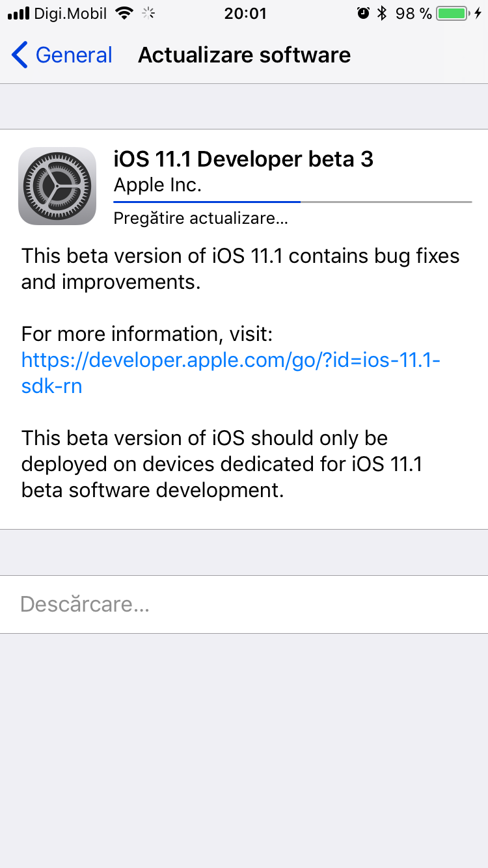This screenshot has height=868, width=488.
Task: Tap the alarm clock status icon
Action: 363,13
